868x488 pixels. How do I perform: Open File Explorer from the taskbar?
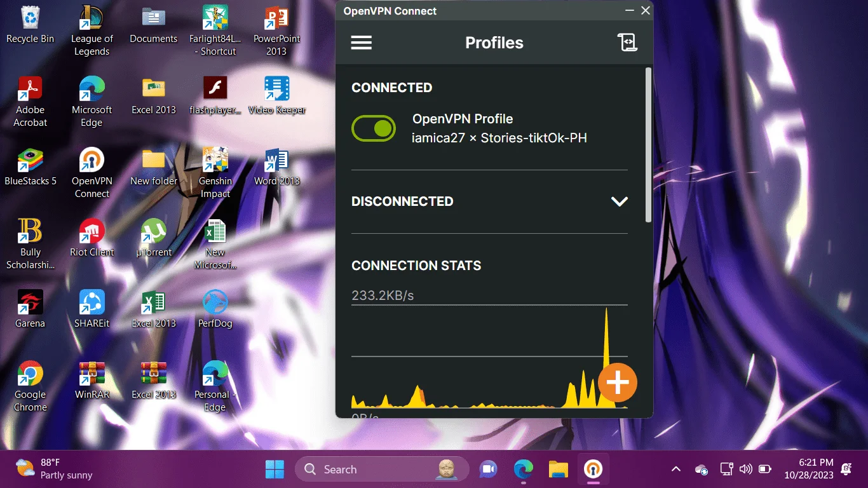558,470
